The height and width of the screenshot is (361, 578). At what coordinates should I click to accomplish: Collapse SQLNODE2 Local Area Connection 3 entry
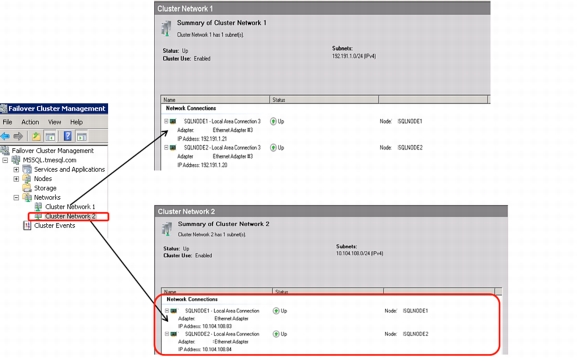click(166, 147)
